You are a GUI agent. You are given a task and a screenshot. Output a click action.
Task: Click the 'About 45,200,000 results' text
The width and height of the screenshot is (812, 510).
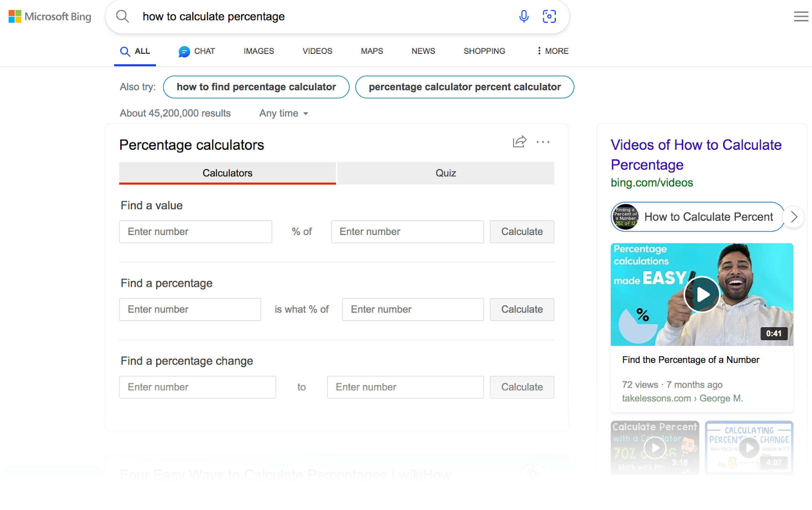click(175, 113)
